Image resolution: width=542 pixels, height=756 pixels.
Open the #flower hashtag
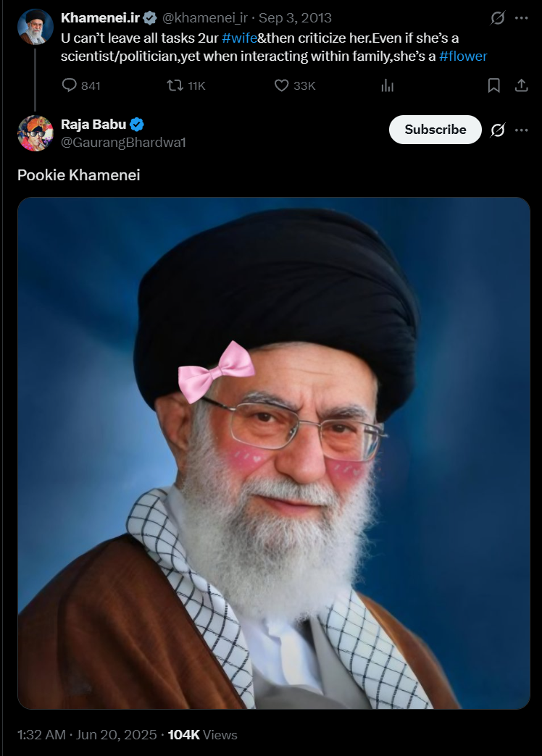[x=463, y=56]
